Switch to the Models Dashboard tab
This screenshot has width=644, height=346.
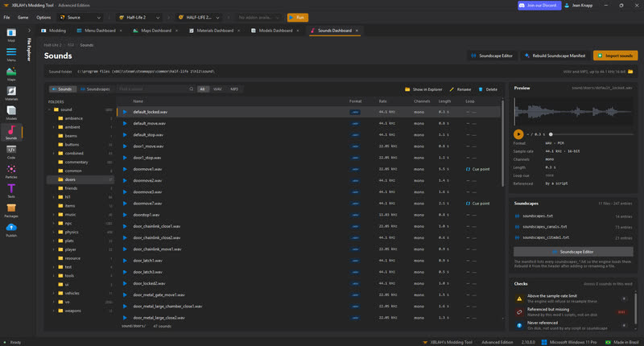[272, 31]
